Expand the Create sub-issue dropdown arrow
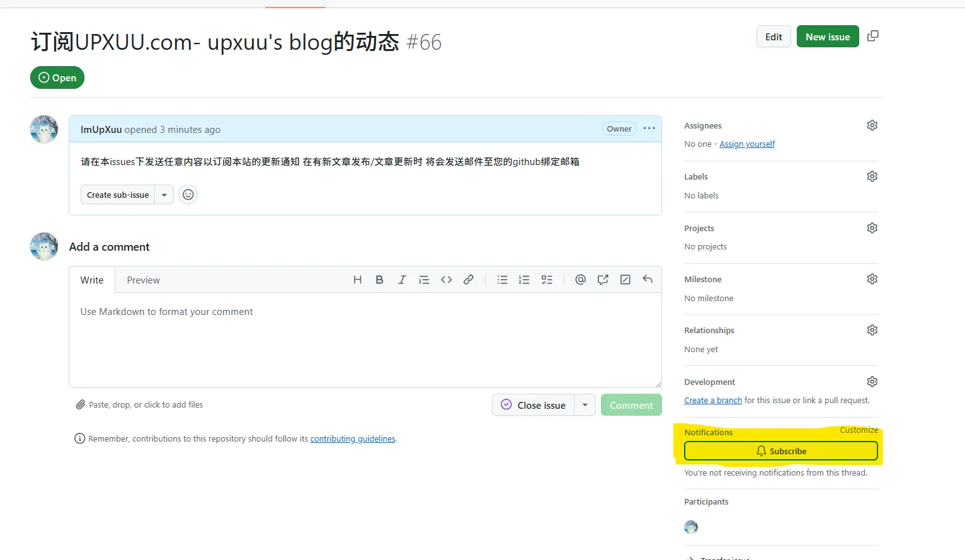 pos(164,195)
